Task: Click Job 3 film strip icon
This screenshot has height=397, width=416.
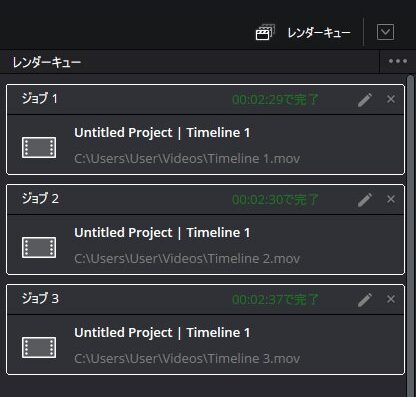Action: pos(39,347)
